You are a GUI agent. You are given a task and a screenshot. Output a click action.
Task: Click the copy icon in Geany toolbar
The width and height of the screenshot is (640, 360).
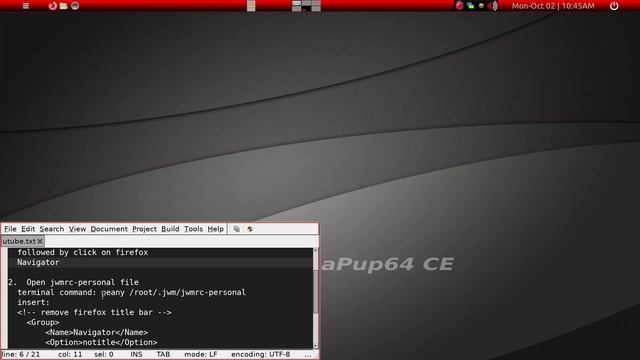click(x=237, y=229)
